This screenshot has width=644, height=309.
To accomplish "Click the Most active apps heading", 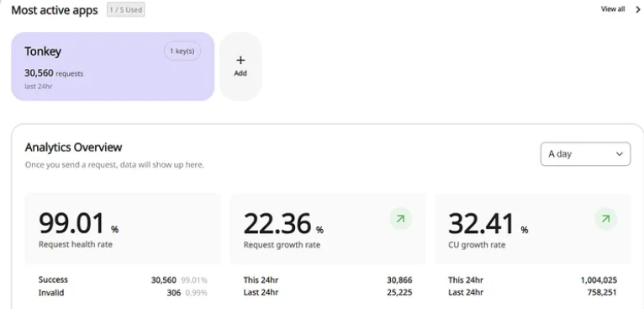I will pyautogui.click(x=55, y=10).
